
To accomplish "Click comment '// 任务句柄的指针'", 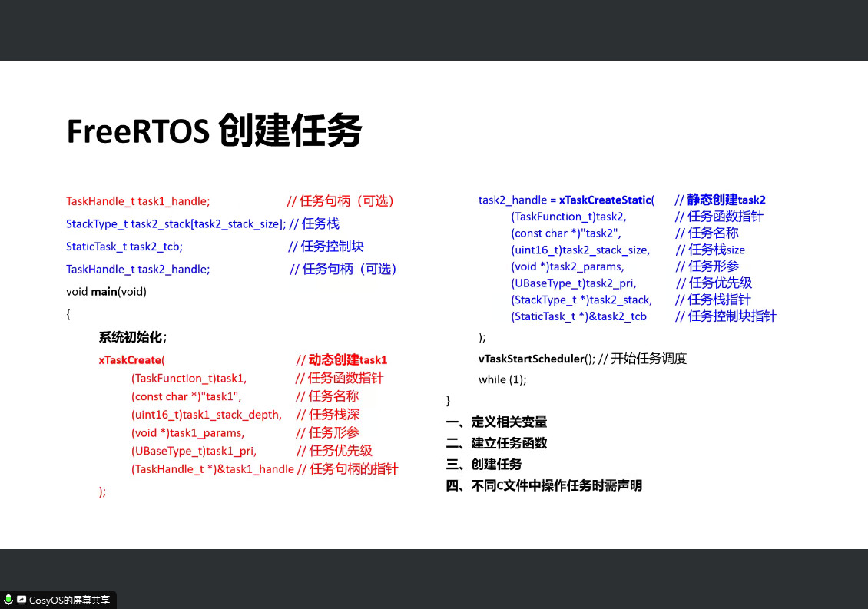I will coord(348,469).
